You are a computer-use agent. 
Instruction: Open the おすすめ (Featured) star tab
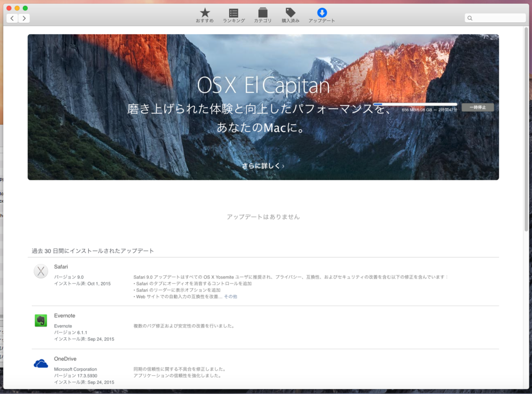[205, 15]
